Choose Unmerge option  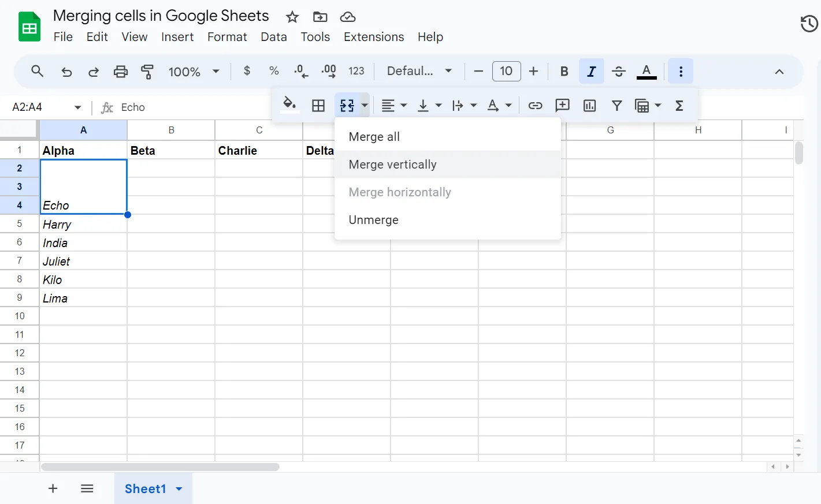448,220
